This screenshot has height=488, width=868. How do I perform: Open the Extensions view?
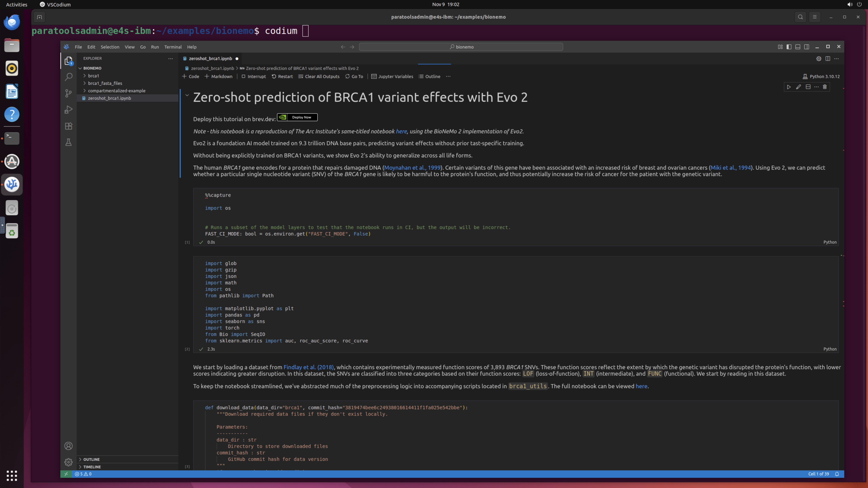click(x=68, y=126)
